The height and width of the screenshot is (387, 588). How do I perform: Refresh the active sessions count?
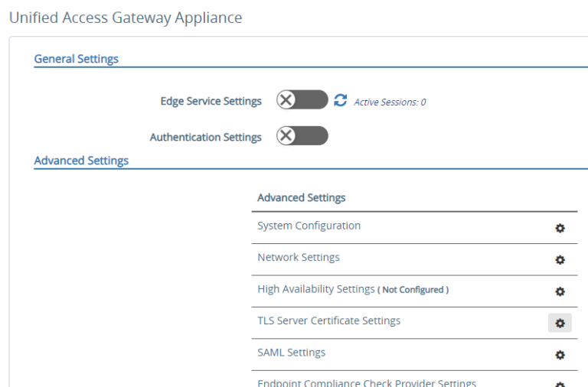[x=341, y=101]
